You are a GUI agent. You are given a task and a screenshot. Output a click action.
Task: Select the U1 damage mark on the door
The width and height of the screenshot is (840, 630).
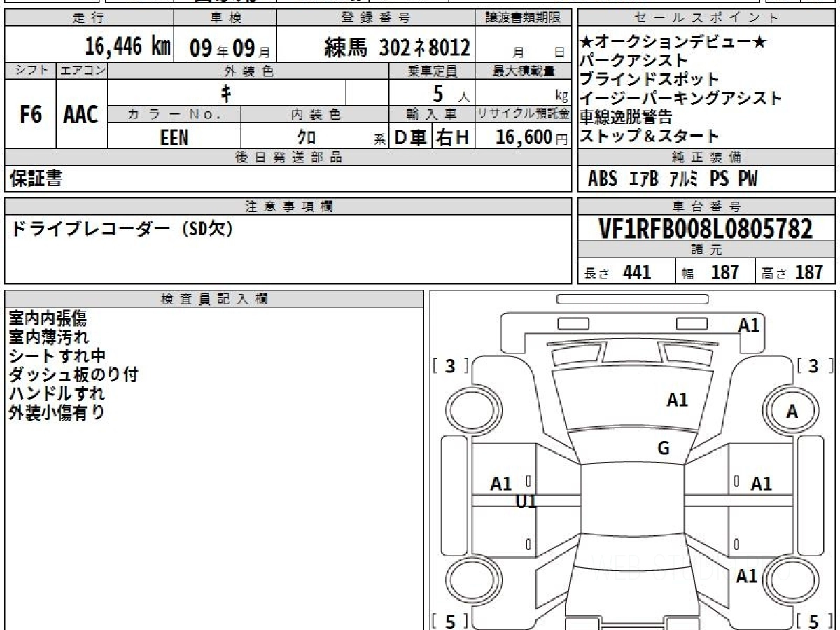point(526,501)
